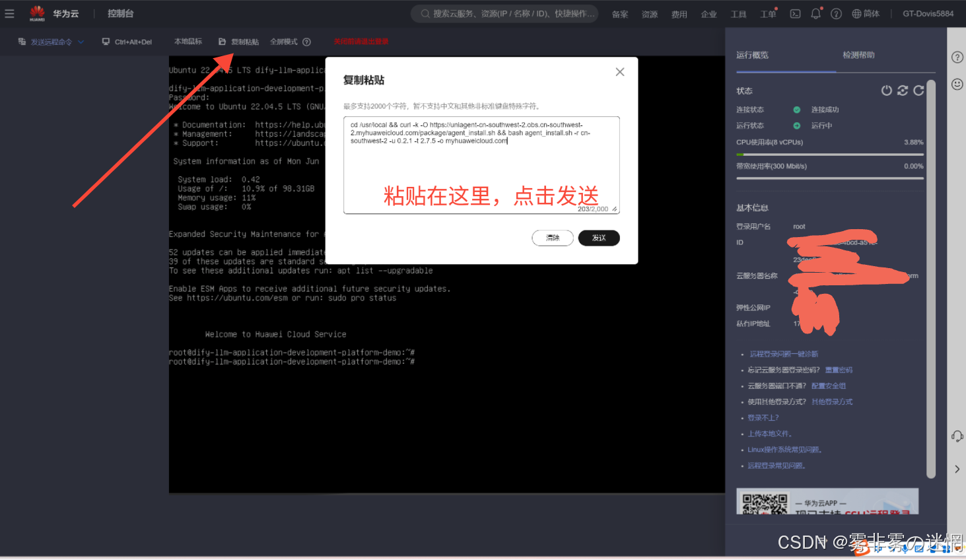The width and height of the screenshot is (966, 560).
Task: Click the 重置密码 link
Action: (x=839, y=370)
